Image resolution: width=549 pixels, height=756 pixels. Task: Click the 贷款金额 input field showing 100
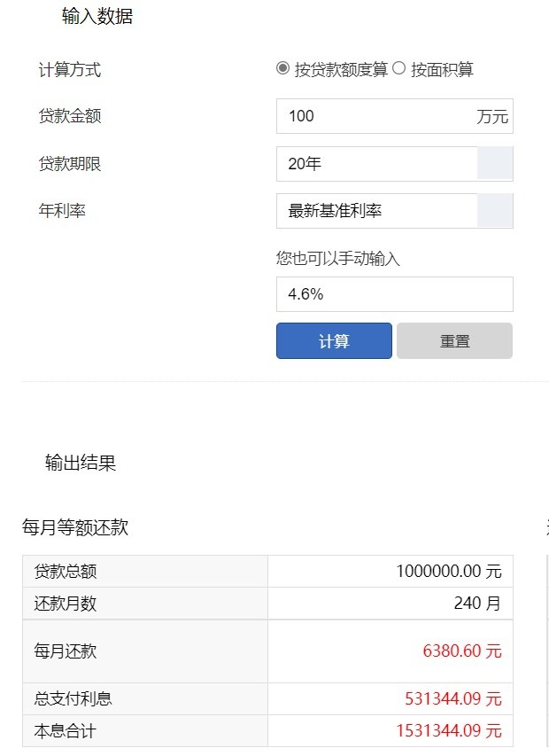click(x=394, y=116)
